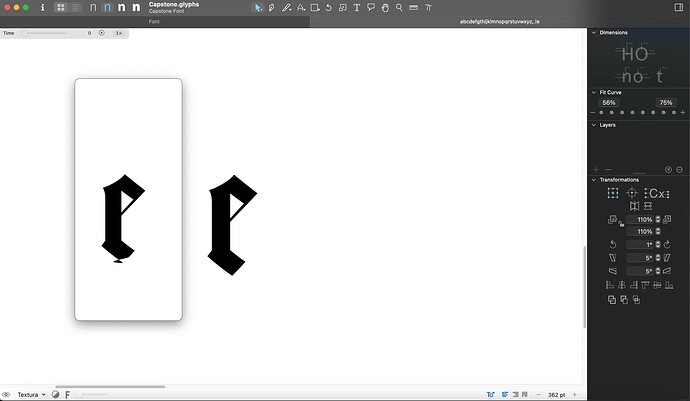Click the 362 pt size field
The image size is (690, 401).
tap(558, 395)
